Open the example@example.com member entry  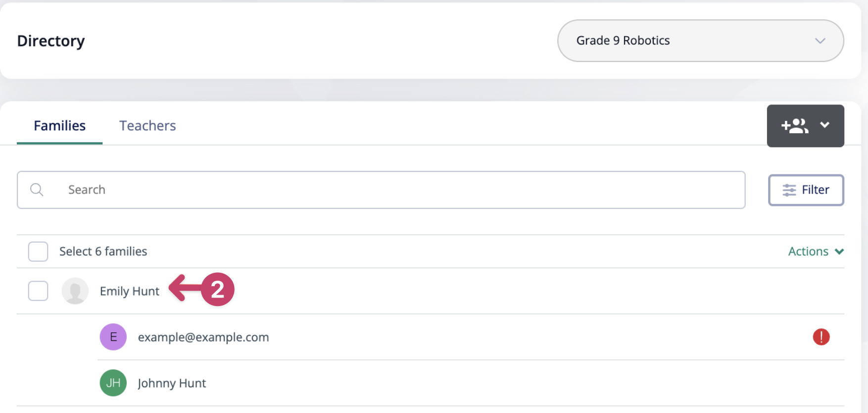coord(471,337)
